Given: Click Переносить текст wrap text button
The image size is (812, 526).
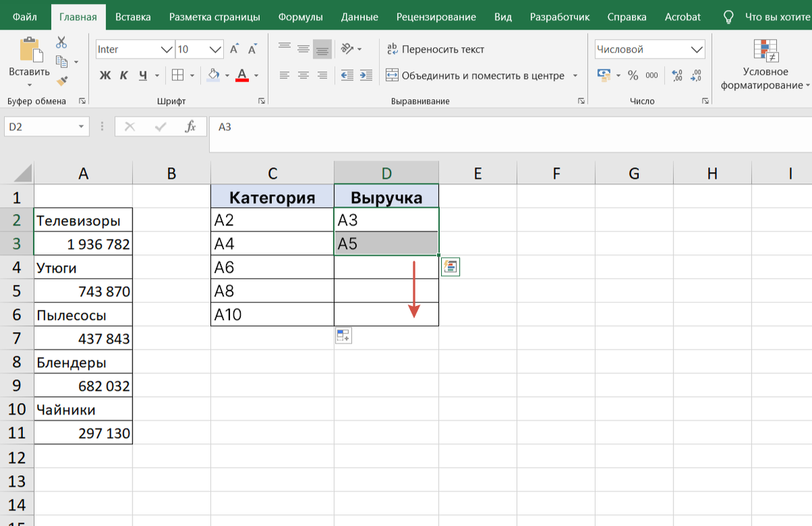Looking at the screenshot, I should tap(436, 49).
